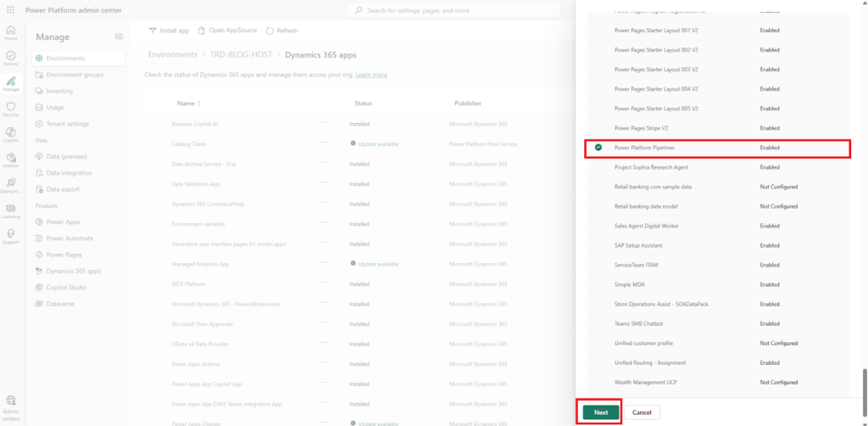Click the Next button
This screenshot has height=426, width=868.
(601, 412)
